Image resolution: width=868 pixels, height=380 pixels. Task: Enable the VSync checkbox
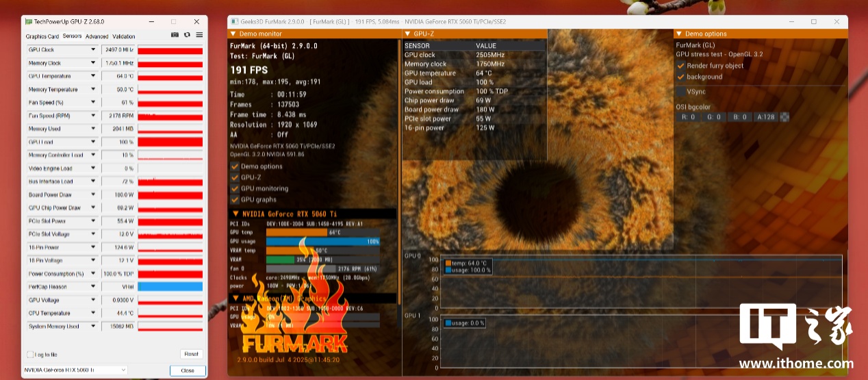[x=680, y=92]
